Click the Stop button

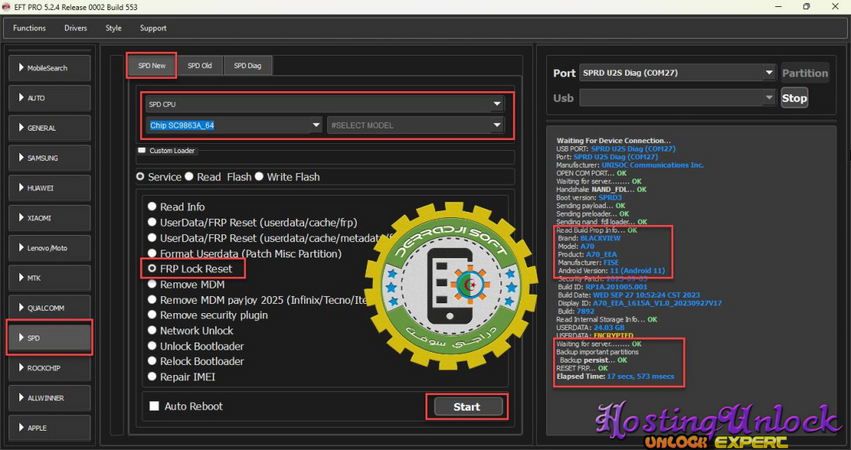click(794, 98)
